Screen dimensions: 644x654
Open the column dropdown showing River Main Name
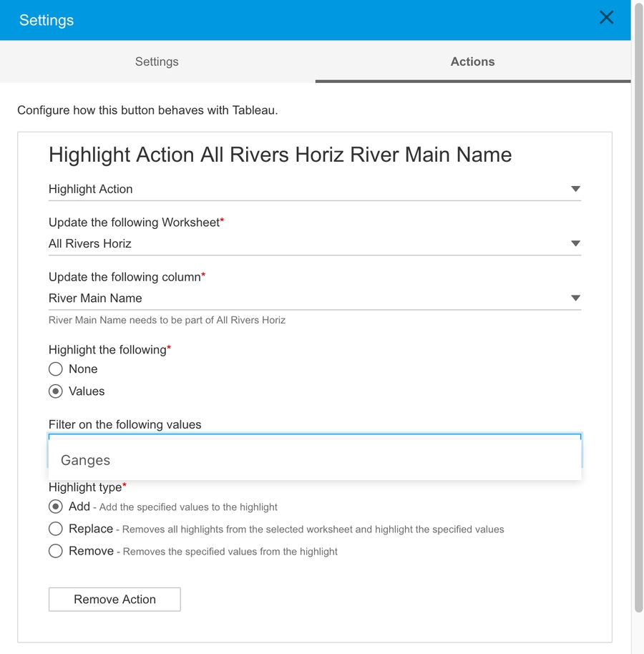coord(308,298)
